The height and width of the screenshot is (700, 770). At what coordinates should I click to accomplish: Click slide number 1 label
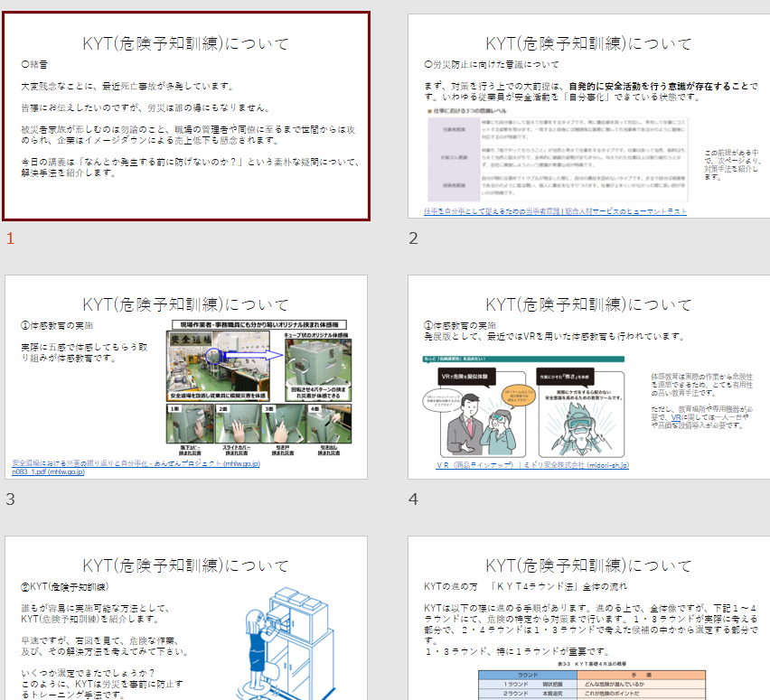[10, 238]
